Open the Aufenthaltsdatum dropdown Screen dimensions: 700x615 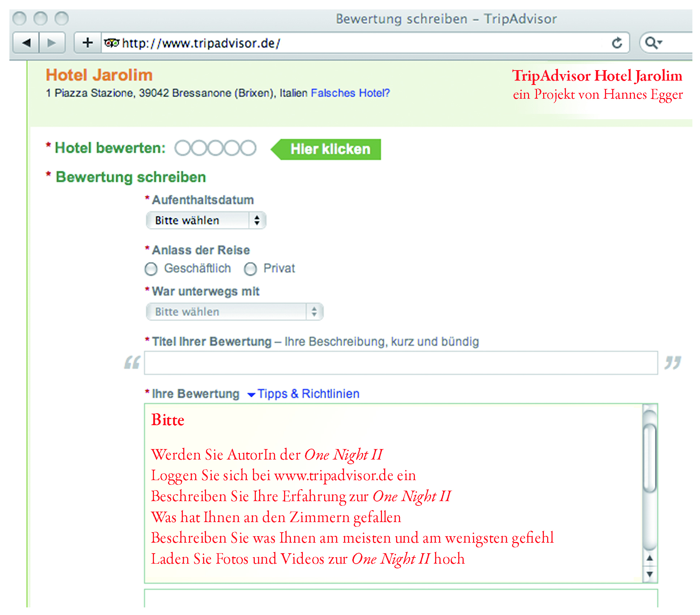206,220
